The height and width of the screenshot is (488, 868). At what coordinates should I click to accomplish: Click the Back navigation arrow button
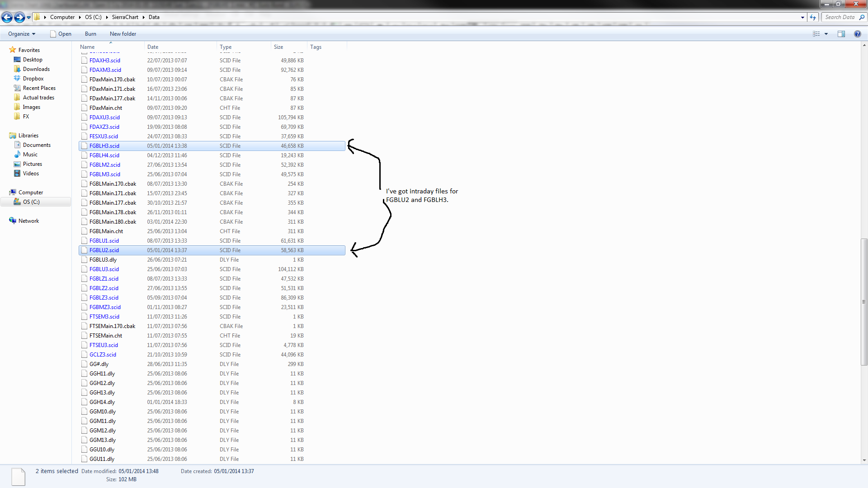click(7, 17)
